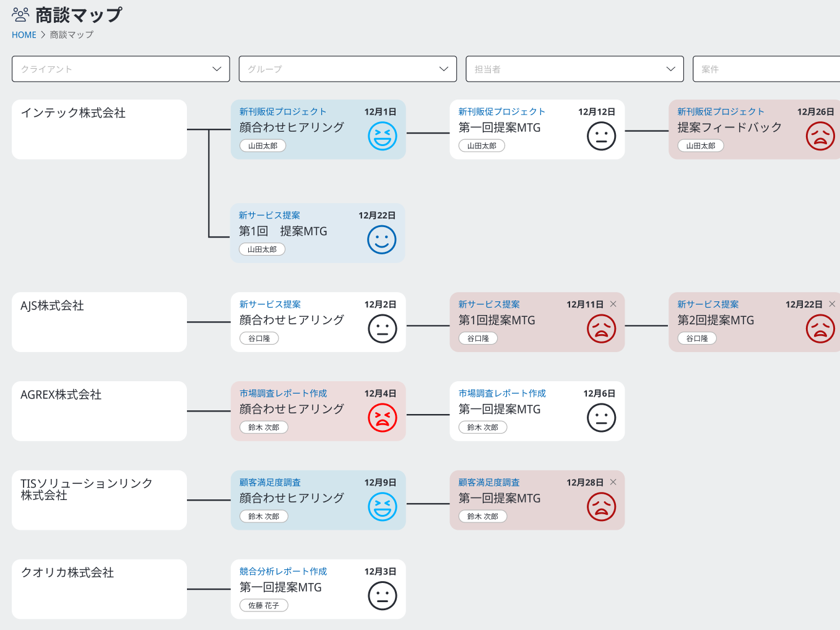Click the sad face on 12月11日 card

click(601, 329)
